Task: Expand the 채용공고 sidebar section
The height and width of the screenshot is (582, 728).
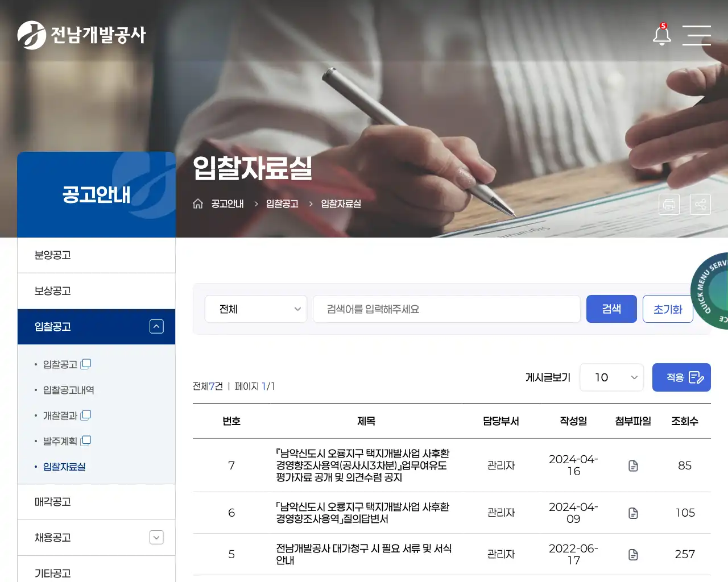Action: click(x=156, y=537)
